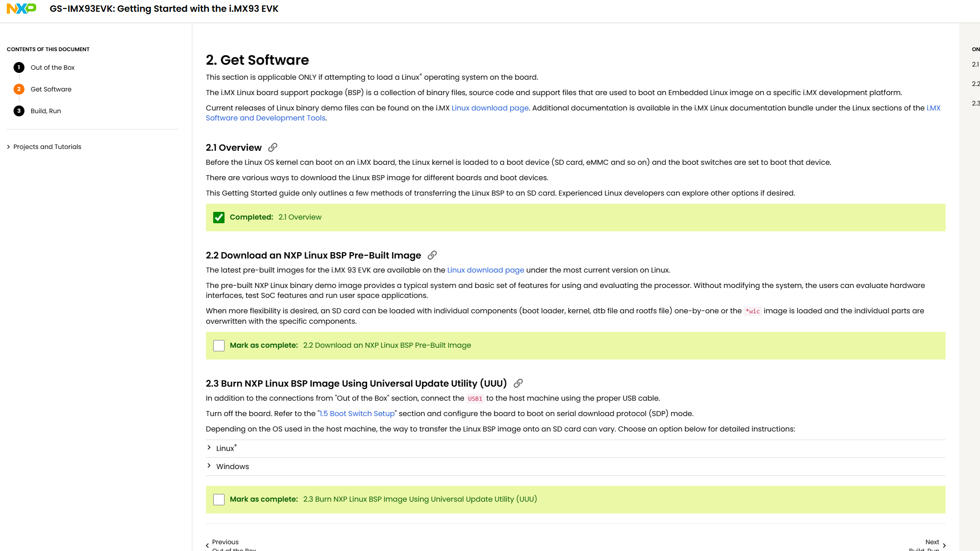Click step 1 circle Out of the Box

(19, 67)
